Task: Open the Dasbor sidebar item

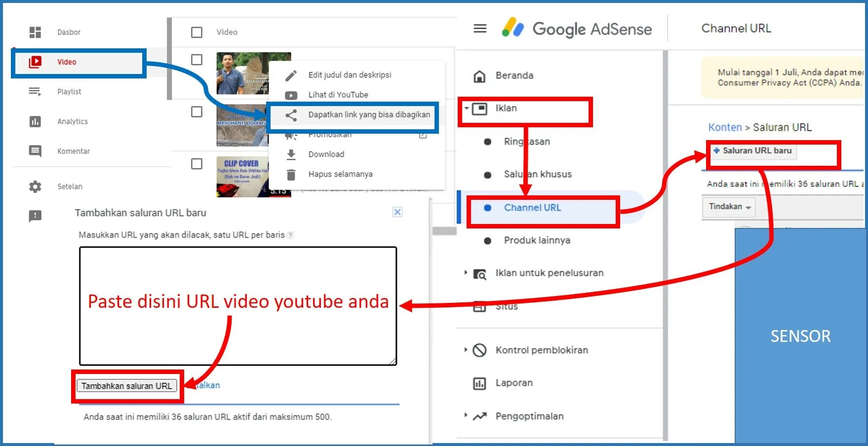Action: click(69, 32)
